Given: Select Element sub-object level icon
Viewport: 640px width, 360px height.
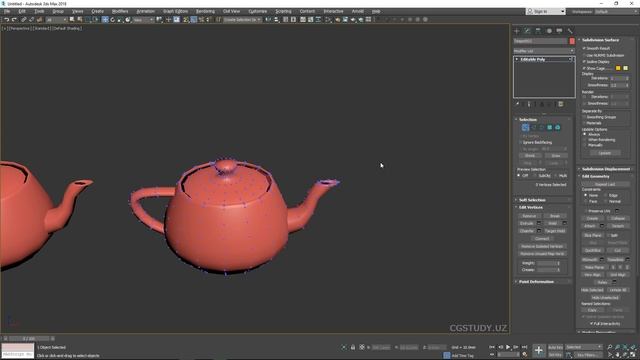Looking at the screenshot, I should (x=558, y=128).
